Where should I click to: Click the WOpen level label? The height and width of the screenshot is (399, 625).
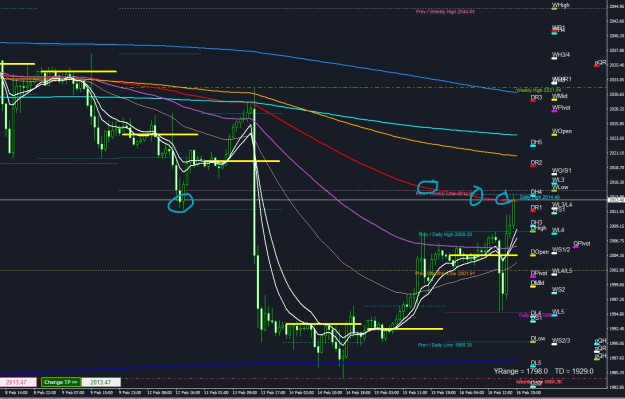[562, 131]
